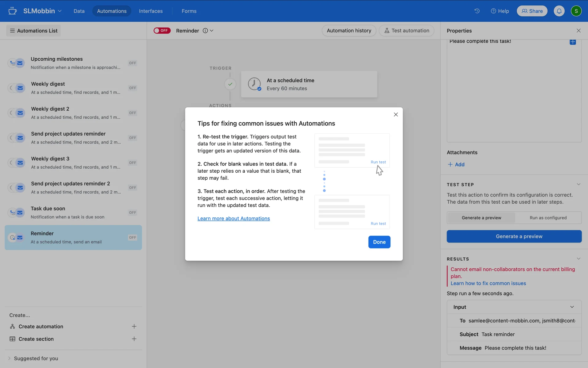Click the scheduled time clock icon

[254, 84]
